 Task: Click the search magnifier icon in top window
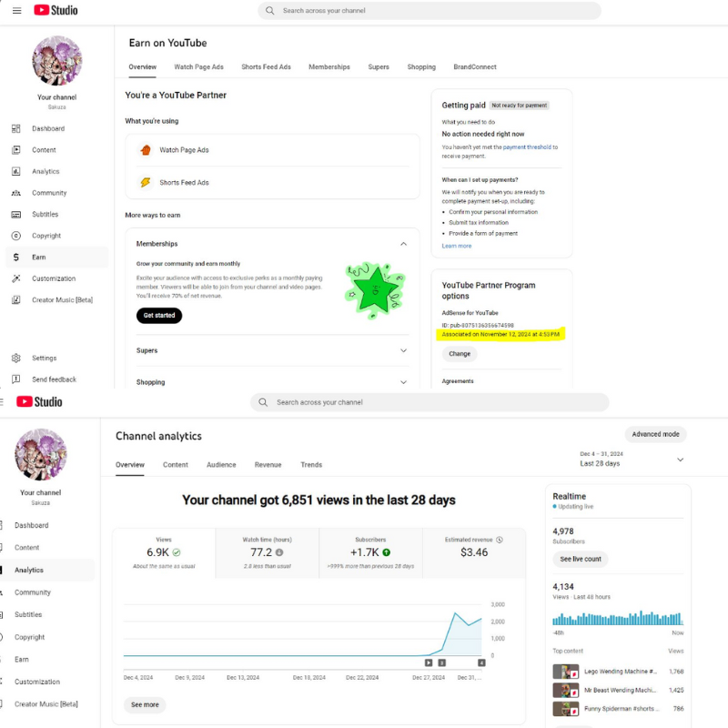click(269, 10)
